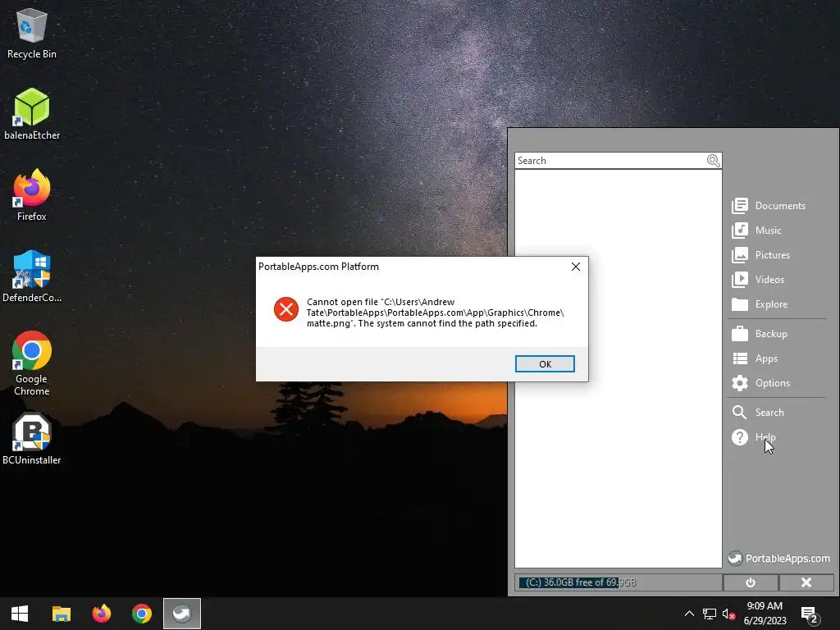The width and height of the screenshot is (840, 630).
Task: Click the C: drive free space bar
Action: (619, 582)
